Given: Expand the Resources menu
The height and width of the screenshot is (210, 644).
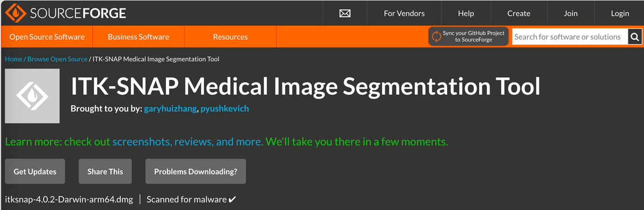Looking at the screenshot, I should [230, 37].
